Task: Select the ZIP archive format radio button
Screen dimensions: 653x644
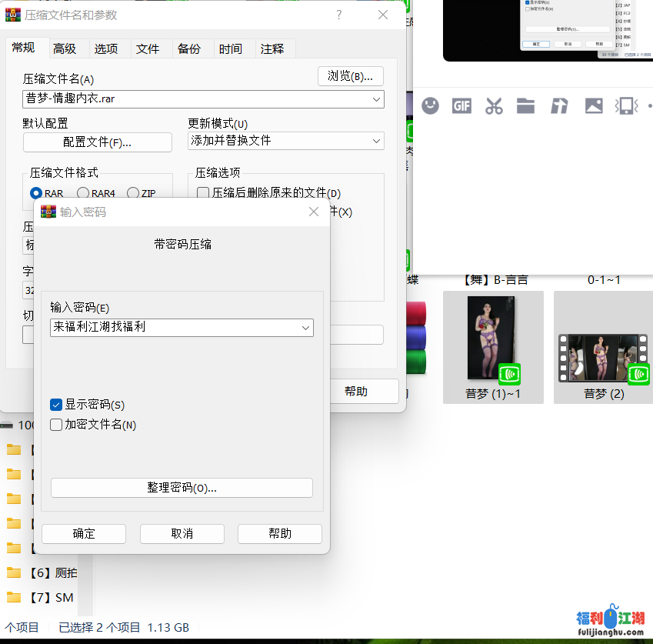Action: click(x=133, y=194)
